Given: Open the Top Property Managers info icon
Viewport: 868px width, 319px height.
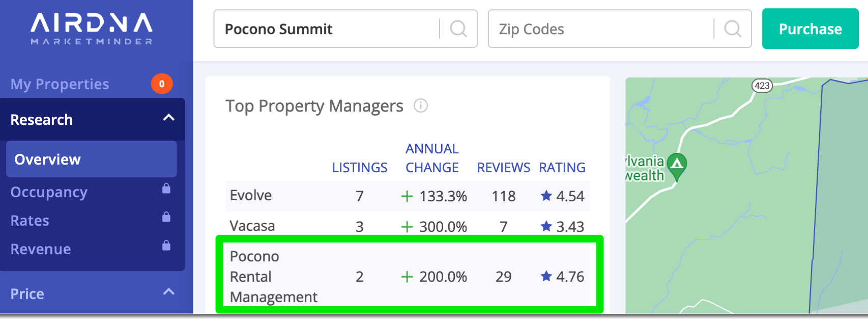Looking at the screenshot, I should (421, 105).
